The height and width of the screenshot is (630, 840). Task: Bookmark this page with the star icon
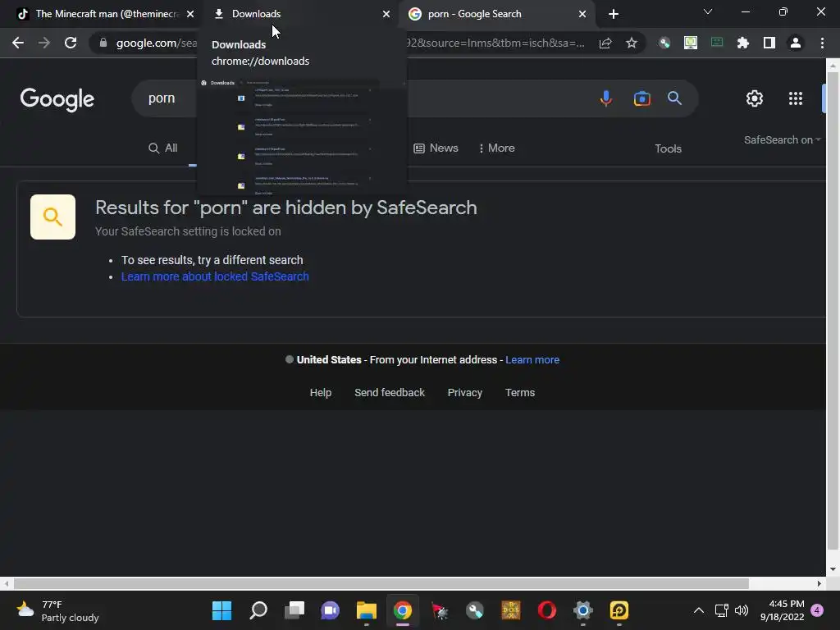(x=632, y=43)
